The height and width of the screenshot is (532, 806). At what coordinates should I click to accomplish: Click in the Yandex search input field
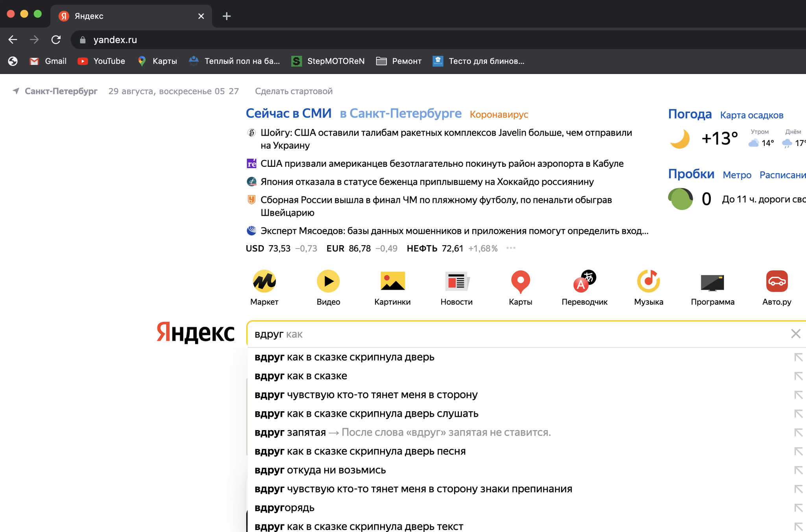click(512, 334)
